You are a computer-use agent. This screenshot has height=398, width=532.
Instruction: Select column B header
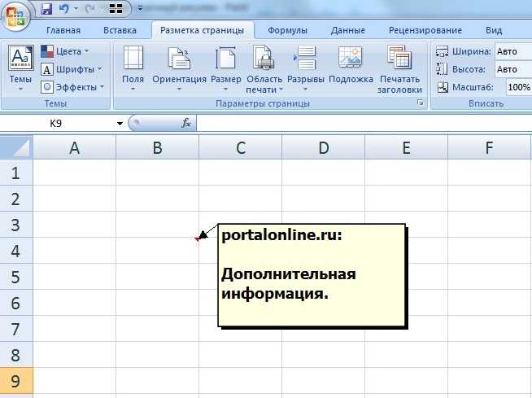tap(157, 147)
